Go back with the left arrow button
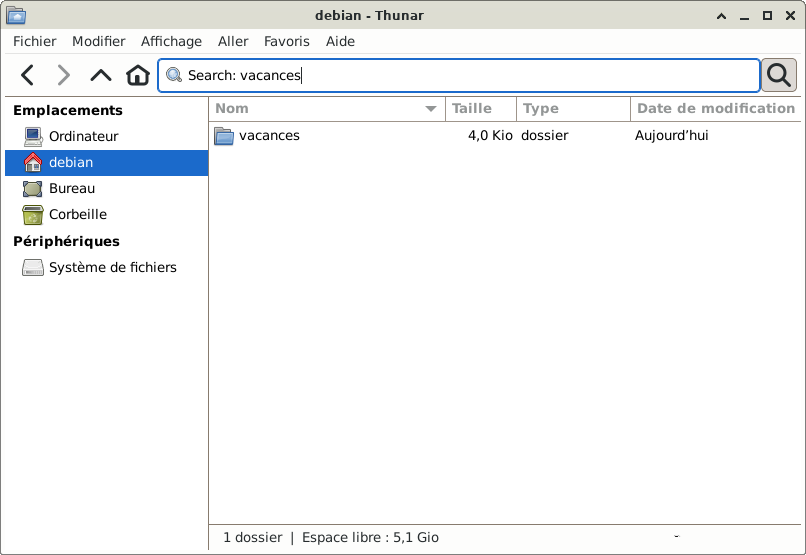Viewport: 806px width, 555px height. [28, 75]
